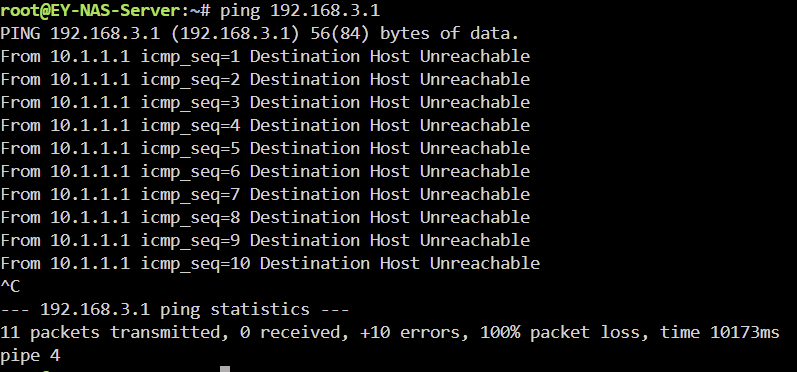Screen dimensions: 797x372
Task: Click the icmp_seq=9 output line
Action: [265, 240]
